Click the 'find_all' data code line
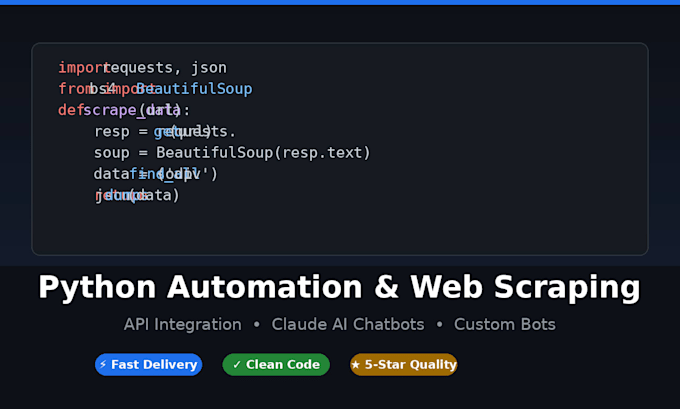680x409 pixels. click(156, 174)
